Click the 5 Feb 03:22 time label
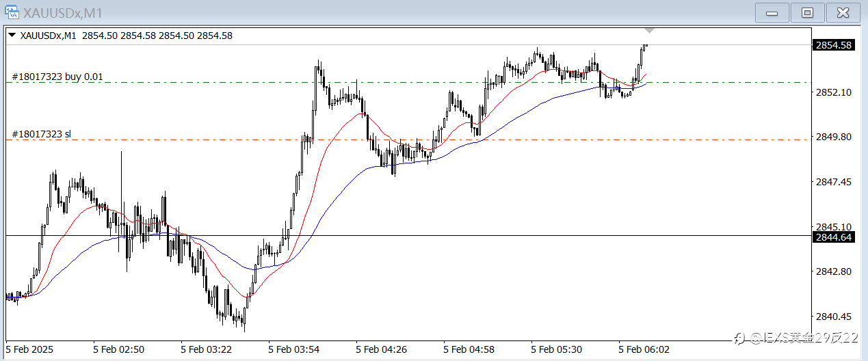868x361 pixels. [x=207, y=349]
